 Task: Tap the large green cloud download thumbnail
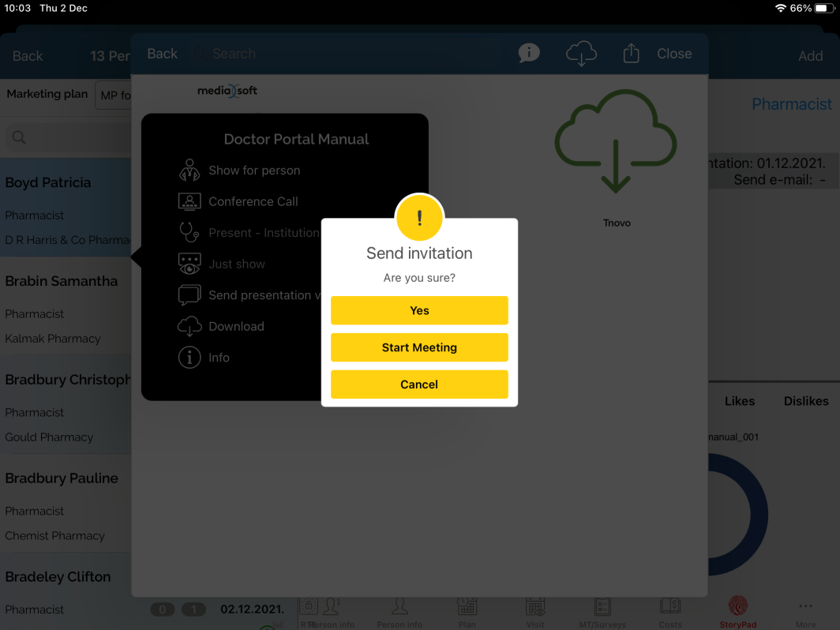click(616, 142)
